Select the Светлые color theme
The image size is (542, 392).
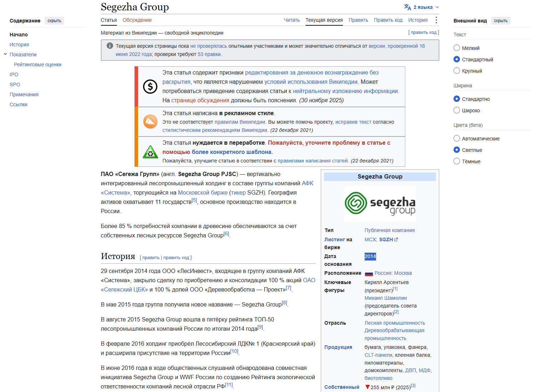pos(457,150)
